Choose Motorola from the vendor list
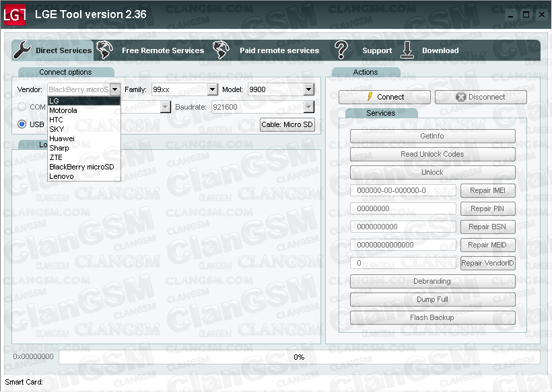This screenshot has width=552, height=392. tap(84, 110)
